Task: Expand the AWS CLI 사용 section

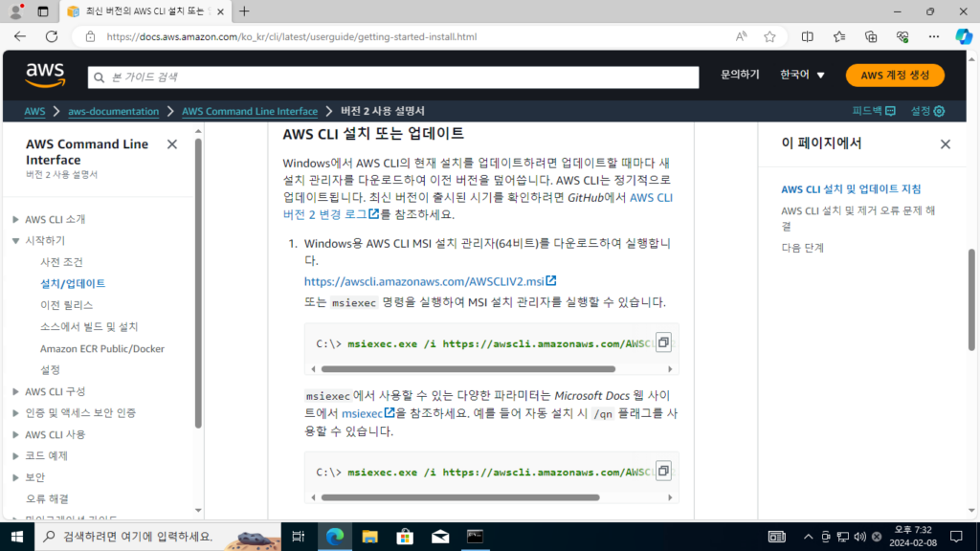Action: coord(15,434)
